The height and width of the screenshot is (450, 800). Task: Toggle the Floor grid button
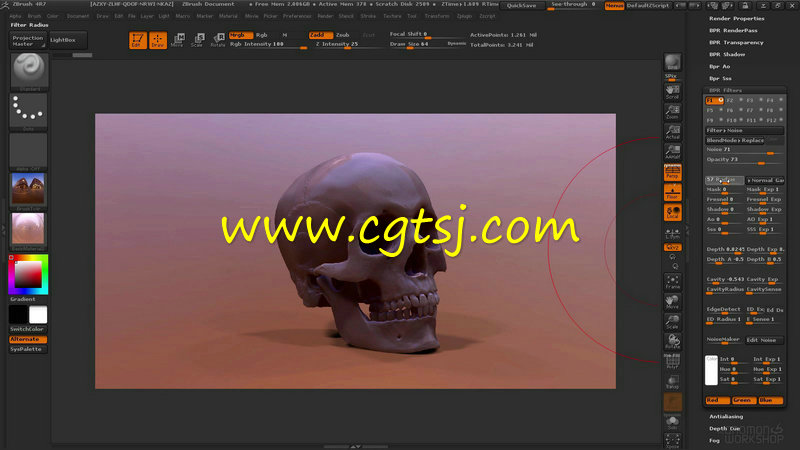tap(672, 192)
